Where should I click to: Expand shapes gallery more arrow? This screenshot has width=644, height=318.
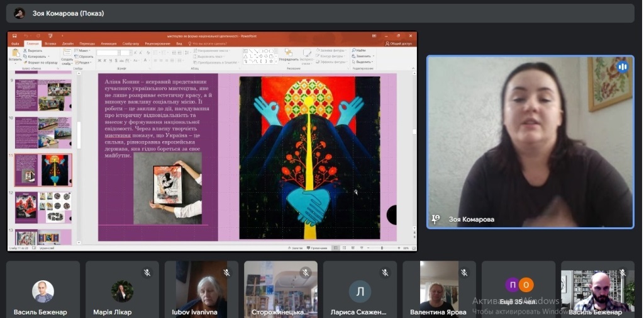(276, 62)
